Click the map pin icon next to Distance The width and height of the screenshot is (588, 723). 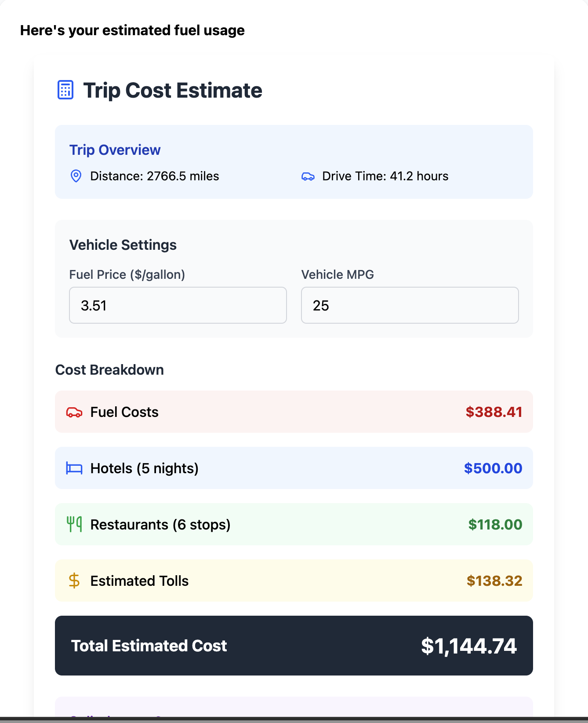click(x=76, y=176)
